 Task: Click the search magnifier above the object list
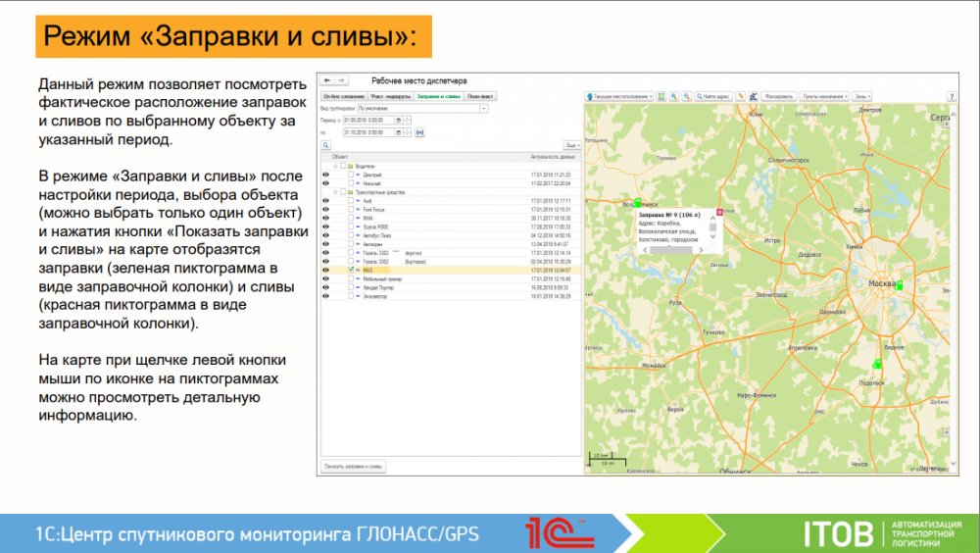(x=326, y=144)
